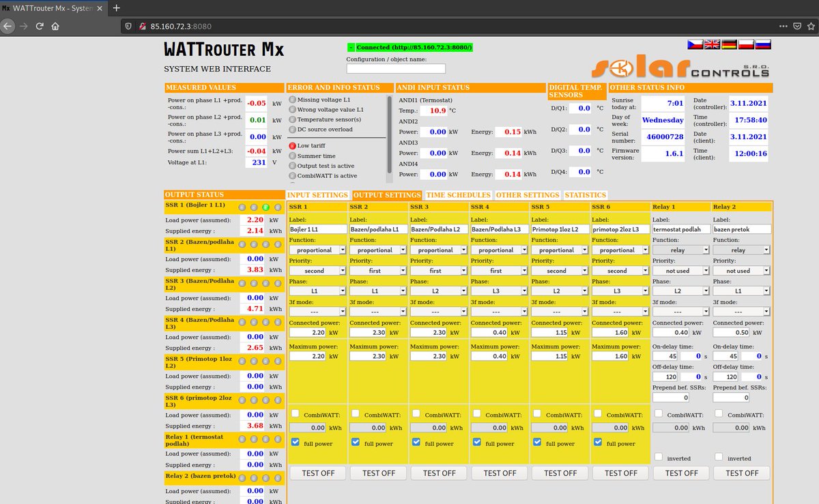Screen dimensions: 819x504
Task: Open a new browser tab with plus icon
Action: tap(116, 8)
